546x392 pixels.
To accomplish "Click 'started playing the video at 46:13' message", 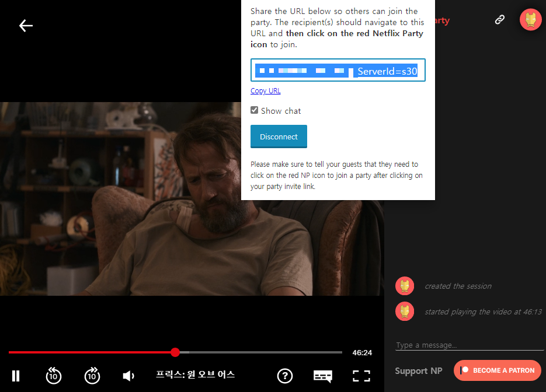I will [484, 312].
